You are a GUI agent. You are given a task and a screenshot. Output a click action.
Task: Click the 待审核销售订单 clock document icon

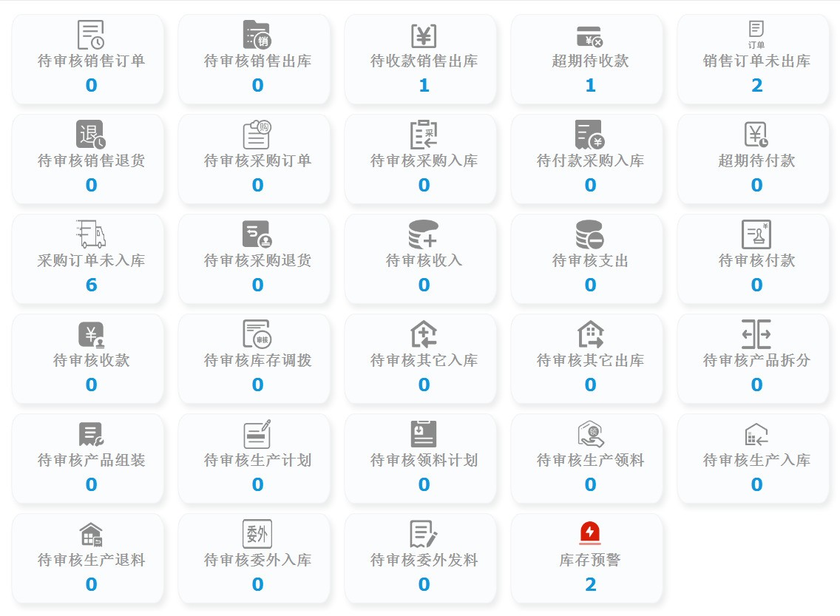tap(91, 35)
